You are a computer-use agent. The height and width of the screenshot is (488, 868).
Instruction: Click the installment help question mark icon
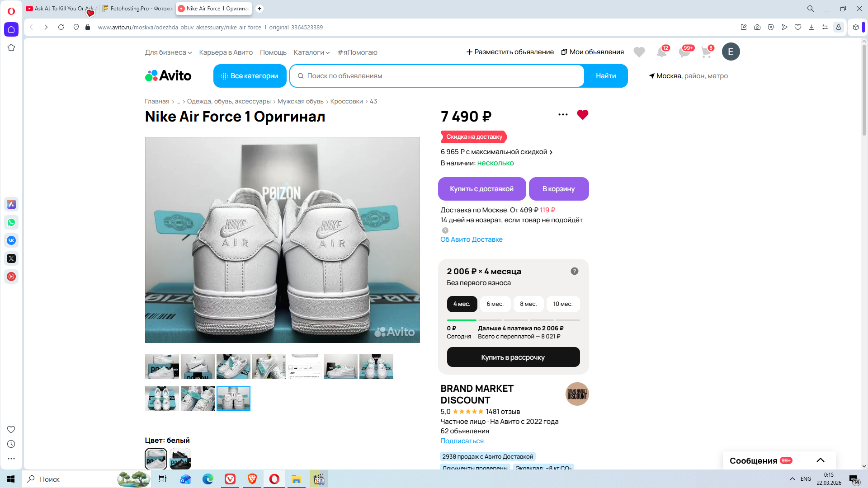(574, 271)
